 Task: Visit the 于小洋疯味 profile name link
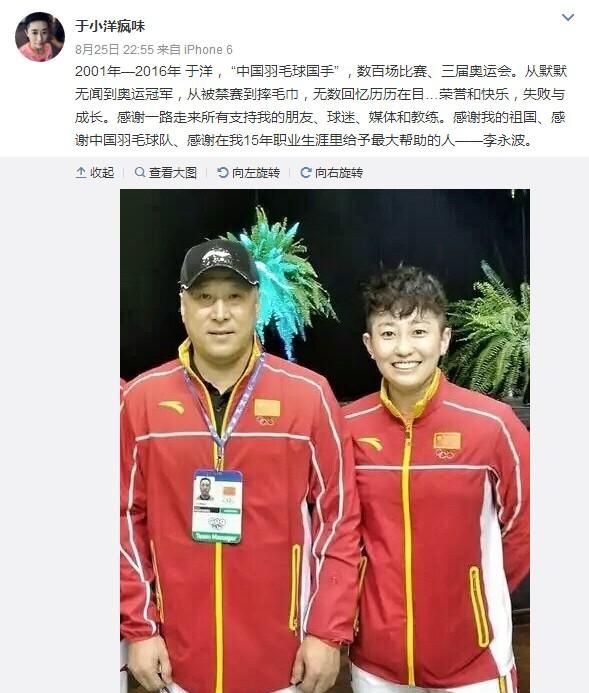click(x=110, y=26)
